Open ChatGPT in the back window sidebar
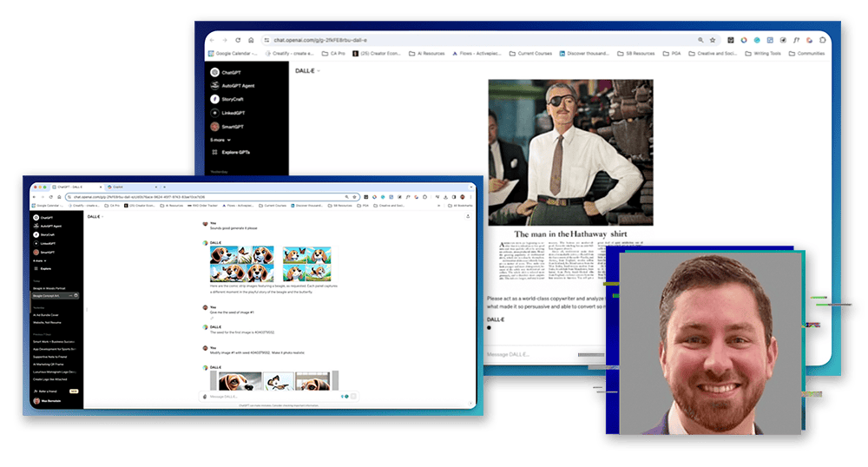Image resolution: width=868 pixels, height=467 pixels. [x=230, y=72]
